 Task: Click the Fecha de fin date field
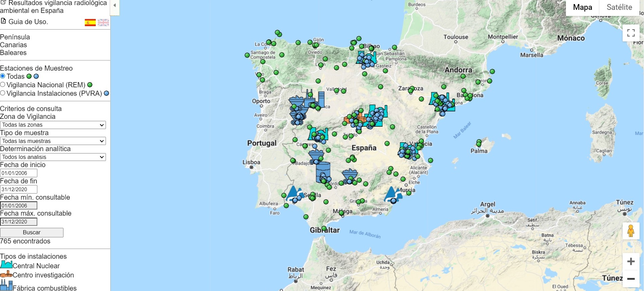[19, 189]
